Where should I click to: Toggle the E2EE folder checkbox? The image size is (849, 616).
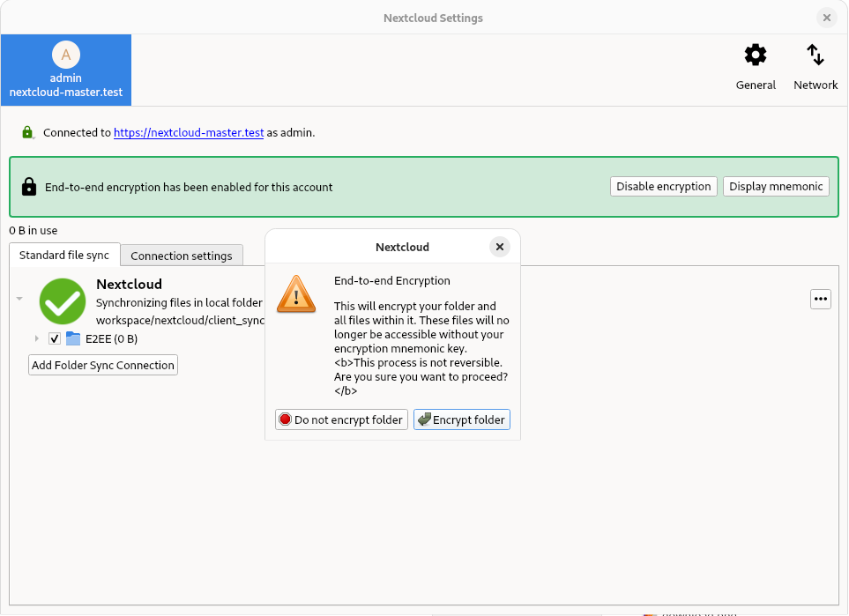(55, 338)
